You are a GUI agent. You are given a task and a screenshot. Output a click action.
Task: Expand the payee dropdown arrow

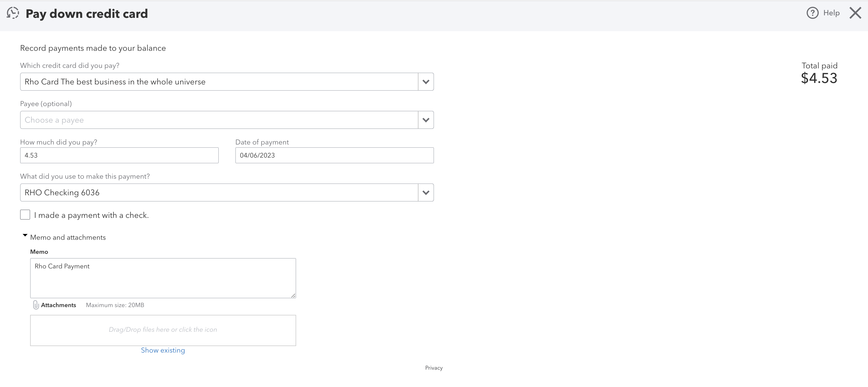pyautogui.click(x=426, y=120)
